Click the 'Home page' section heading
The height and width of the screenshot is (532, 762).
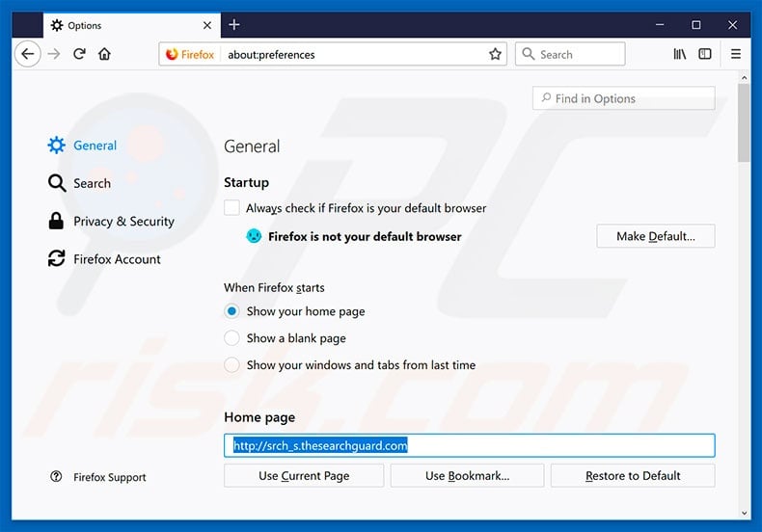(x=259, y=417)
